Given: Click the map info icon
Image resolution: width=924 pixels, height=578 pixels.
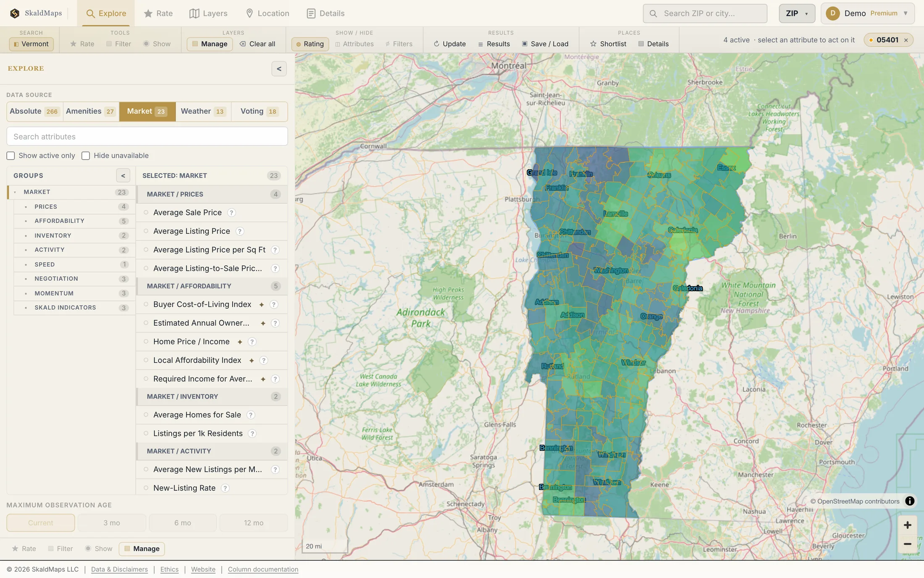Looking at the screenshot, I should [910, 501].
